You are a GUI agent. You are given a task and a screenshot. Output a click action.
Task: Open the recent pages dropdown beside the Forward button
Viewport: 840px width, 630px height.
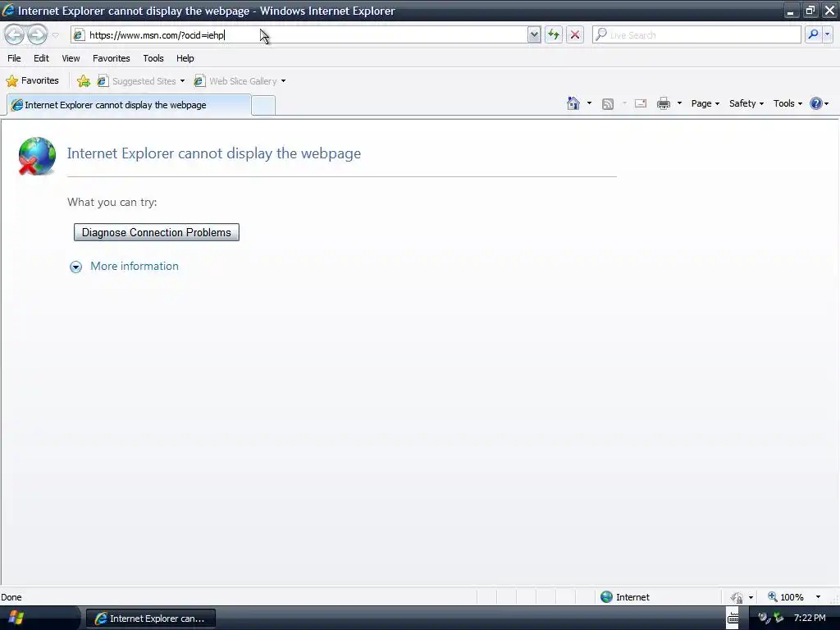[x=55, y=35]
